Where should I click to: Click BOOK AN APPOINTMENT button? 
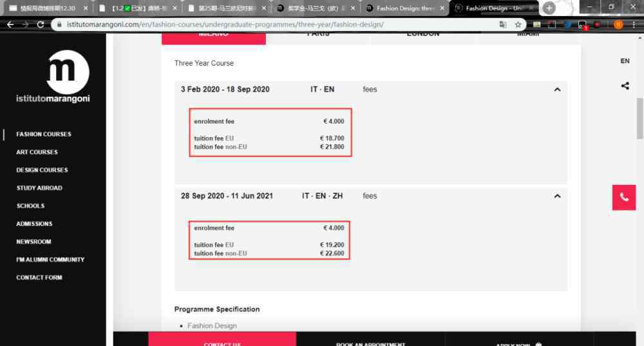click(x=370, y=340)
